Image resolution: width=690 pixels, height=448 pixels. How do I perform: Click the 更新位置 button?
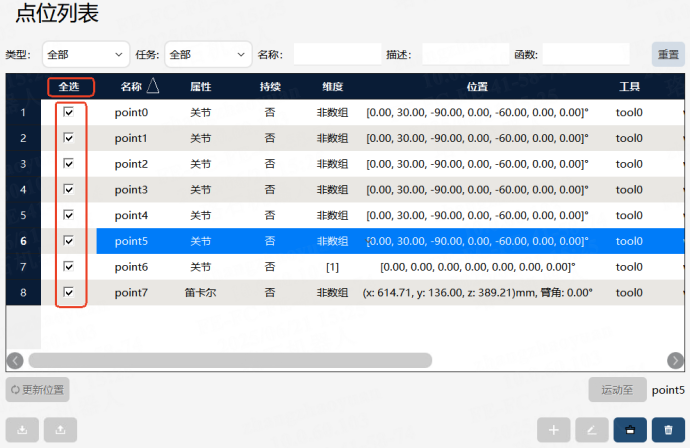tap(37, 389)
